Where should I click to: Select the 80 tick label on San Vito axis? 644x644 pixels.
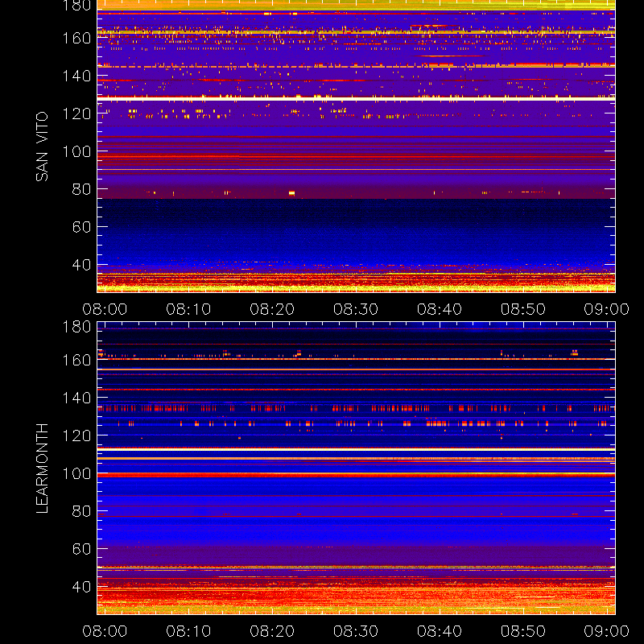coord(81,189)
